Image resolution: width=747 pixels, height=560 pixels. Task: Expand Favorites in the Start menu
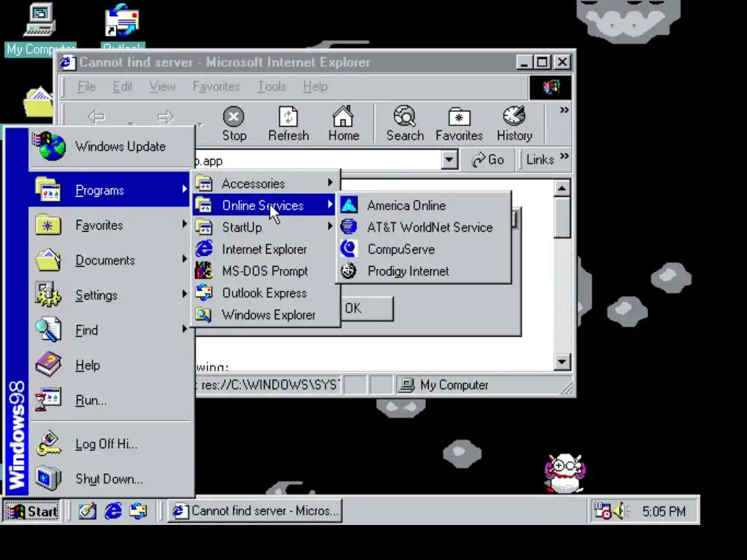tap(111, 225)
